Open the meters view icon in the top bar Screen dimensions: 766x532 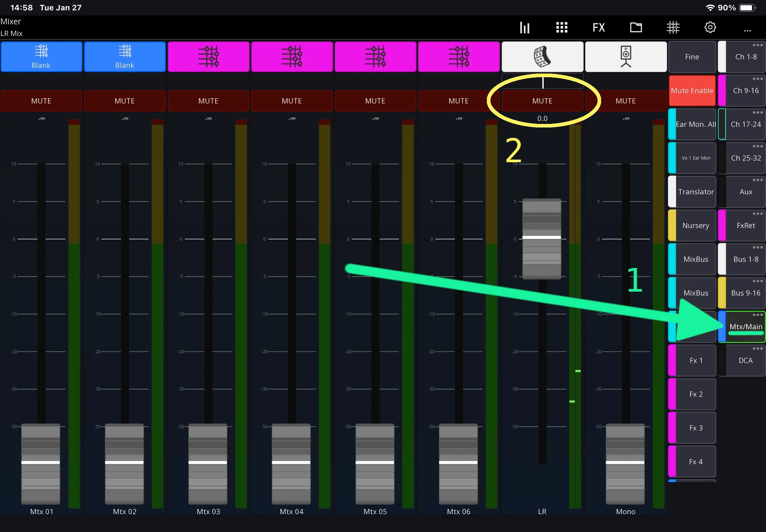pos(525,27)
